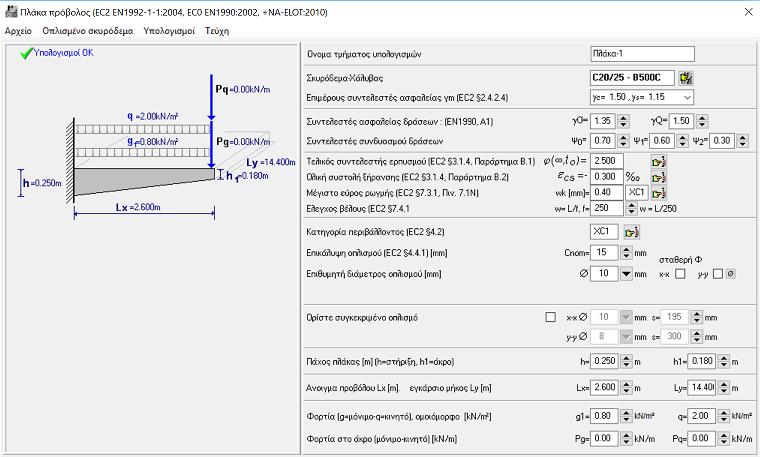Increase x-x spacing s 195 stepper
The image size is (760, 457).
tap(697, 314)
